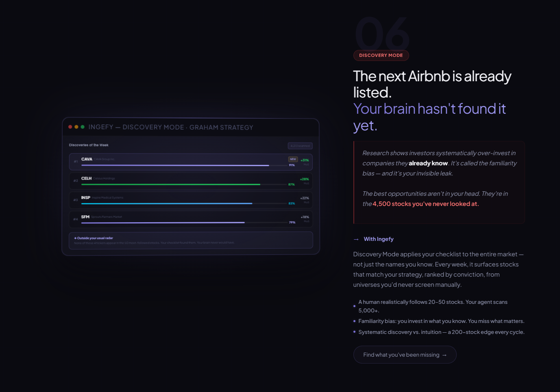The height and width of the screenshot is (392, 560).
Task: Select the INSP ticker symbol
Action: click(86, 198)
